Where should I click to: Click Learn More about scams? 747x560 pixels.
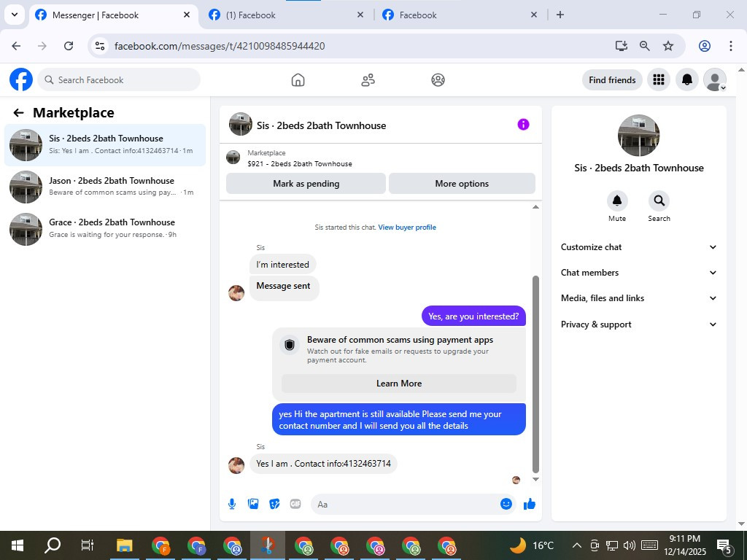[399, 384]
